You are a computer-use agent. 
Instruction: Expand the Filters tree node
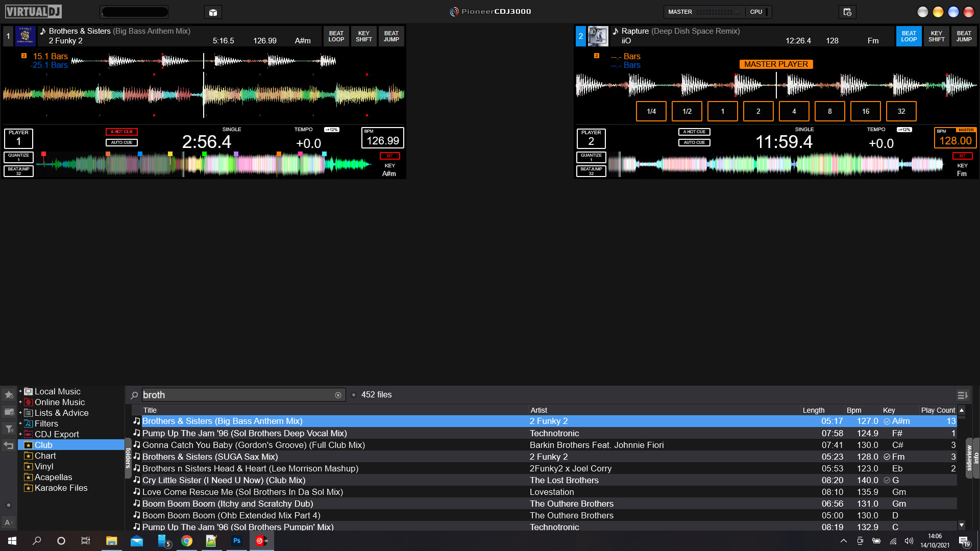pyautogui.click(x=20, y=423)
